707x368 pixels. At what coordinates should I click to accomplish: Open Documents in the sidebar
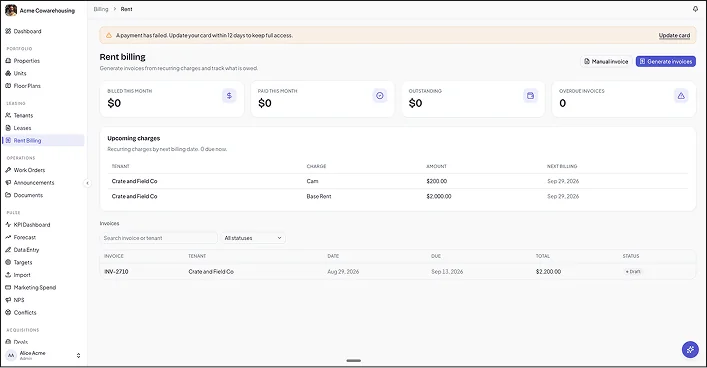[43, 195]
